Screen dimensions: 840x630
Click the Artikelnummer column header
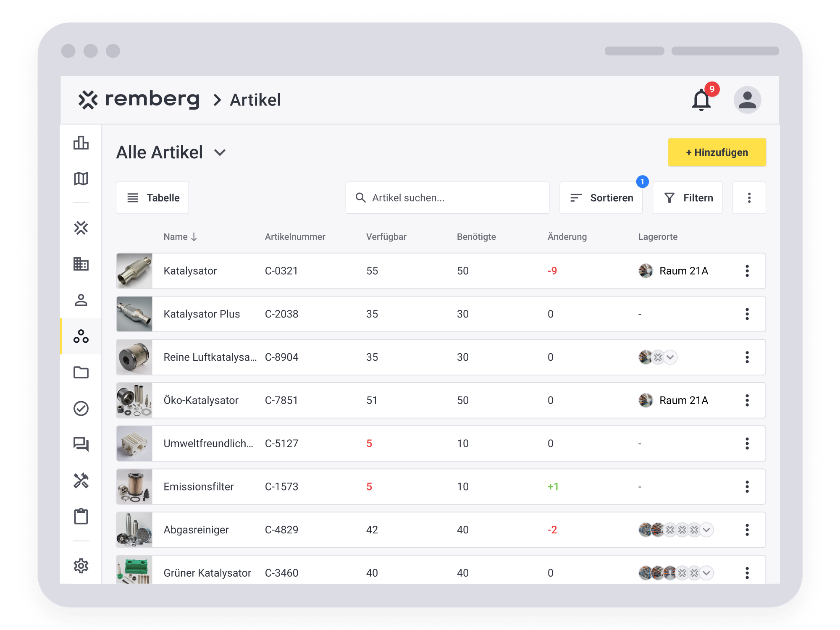[x=295, y=237]
